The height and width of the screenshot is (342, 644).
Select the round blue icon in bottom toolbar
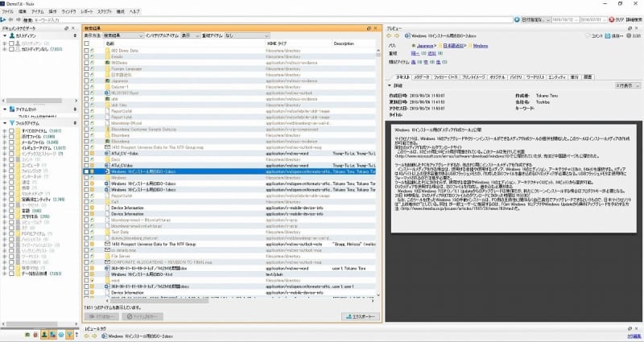61,335
